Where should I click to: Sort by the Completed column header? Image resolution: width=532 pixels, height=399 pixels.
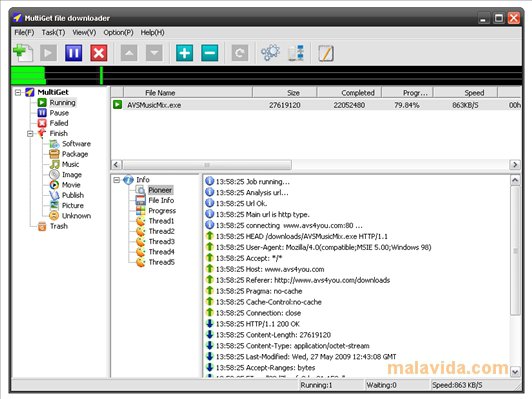click(349, 93)
